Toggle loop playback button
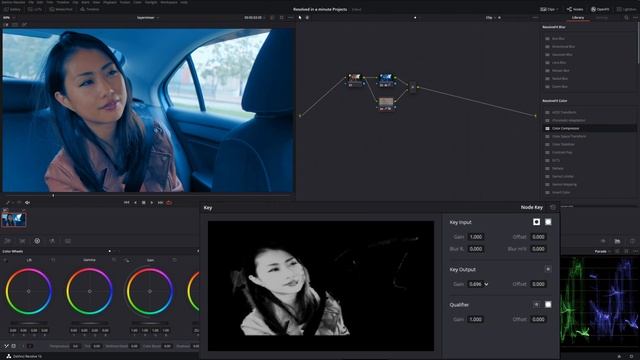640x360 pixels. [169, 202]
